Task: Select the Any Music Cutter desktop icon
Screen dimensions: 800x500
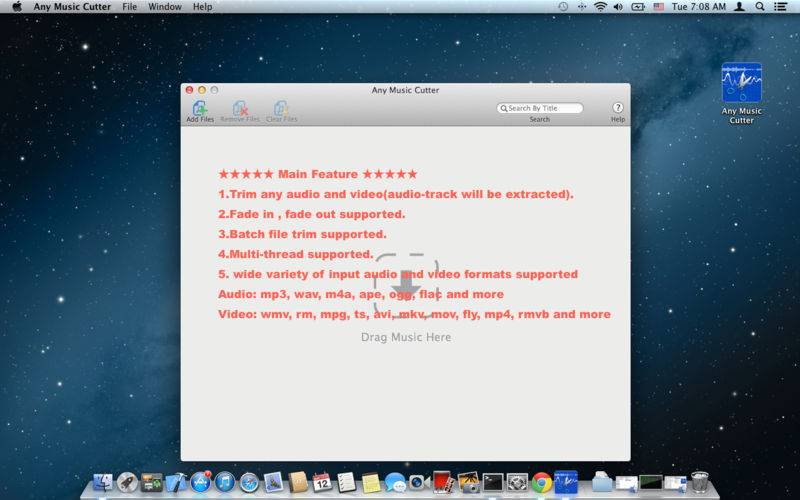Action: (x=741, y=93)
